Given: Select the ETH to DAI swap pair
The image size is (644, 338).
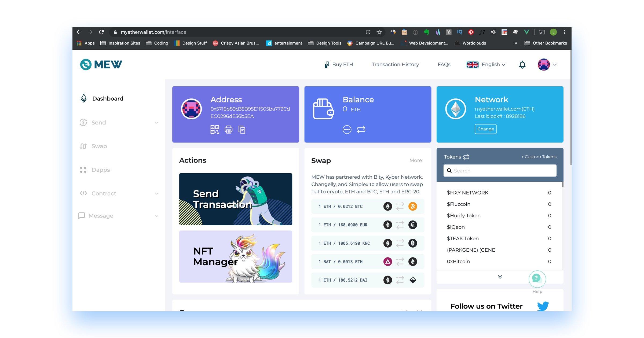Looking at the screenshot, I should 368,280.
